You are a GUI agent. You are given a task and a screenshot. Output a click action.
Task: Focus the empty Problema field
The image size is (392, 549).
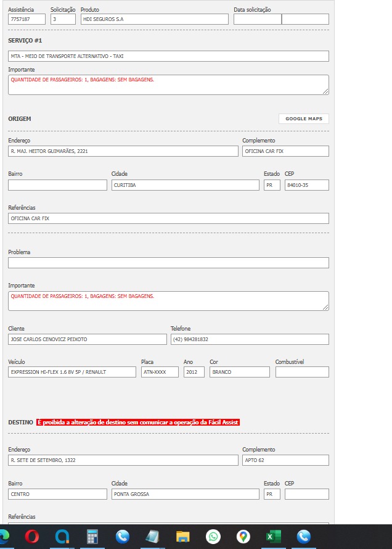click(168, 263)
